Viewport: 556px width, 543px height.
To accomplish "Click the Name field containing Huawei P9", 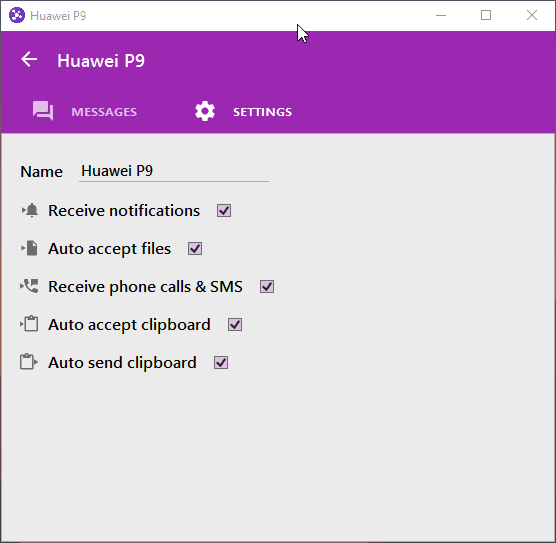I will pyautogui.click(x=174, y=171).
